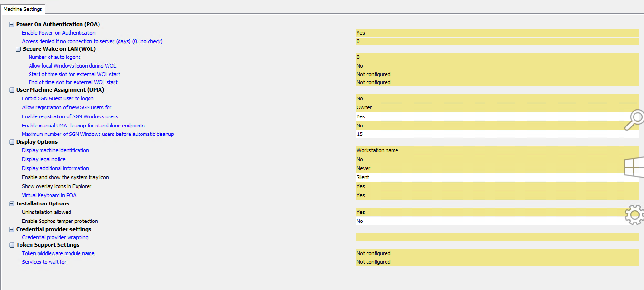Click the magnifier search icon on the right

click(634, 120)
